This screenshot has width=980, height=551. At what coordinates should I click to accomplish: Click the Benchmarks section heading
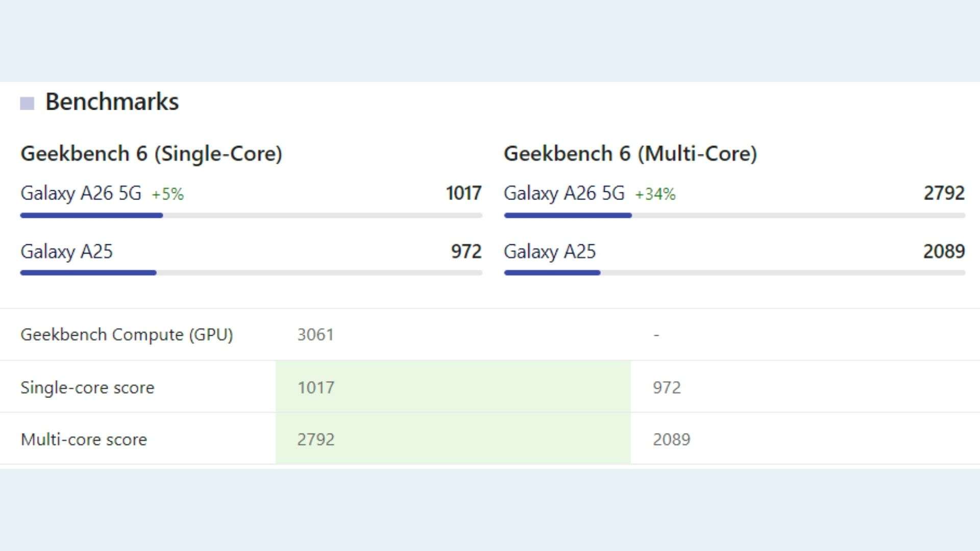click(112, 102)
